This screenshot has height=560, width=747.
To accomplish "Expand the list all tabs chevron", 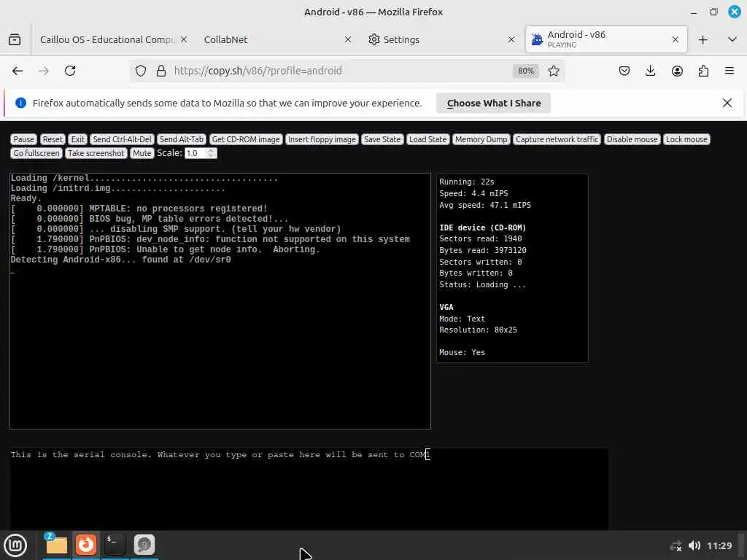I will pos(732,39).
